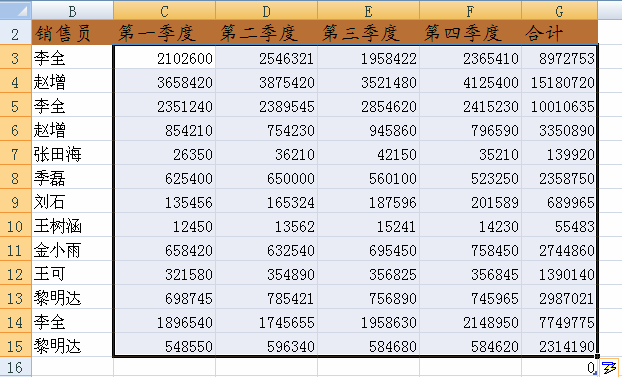Select row 3 header
This screenshot has height=377, width=622.
15,57
